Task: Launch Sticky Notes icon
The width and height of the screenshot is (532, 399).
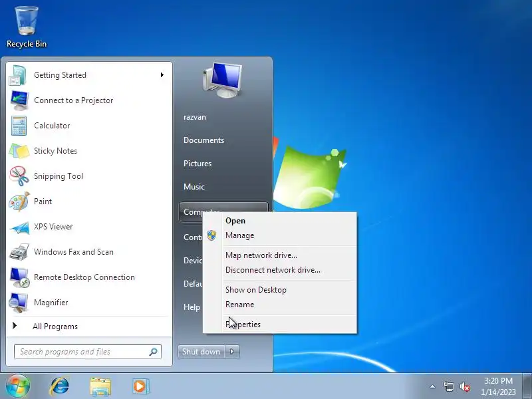Action: tap(19, 151)
